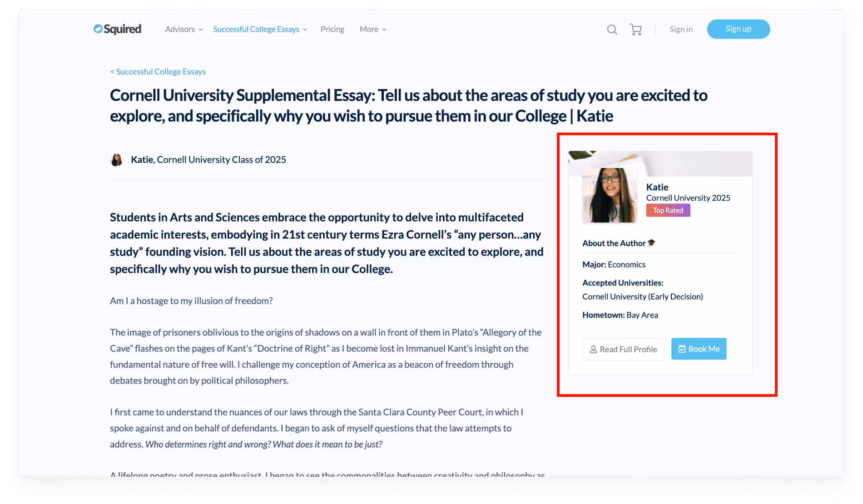
Task: Click the graduation cap icon by About the Author
Action: pos(651,243)
